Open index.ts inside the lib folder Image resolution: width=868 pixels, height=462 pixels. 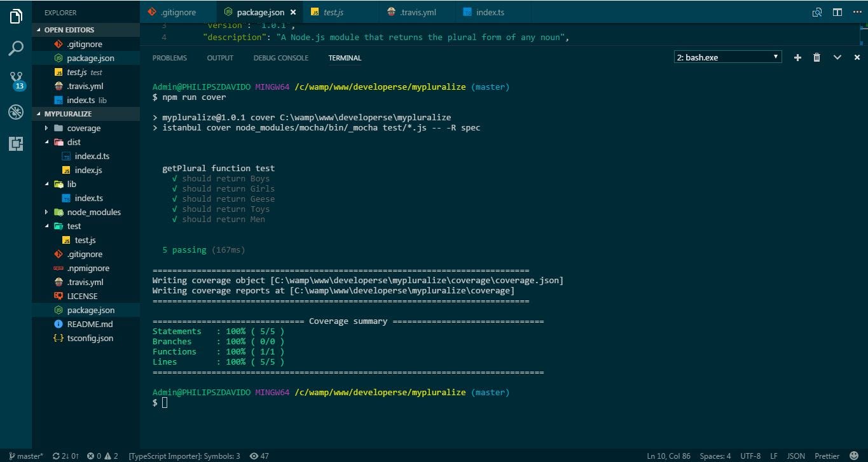[86, 198]
